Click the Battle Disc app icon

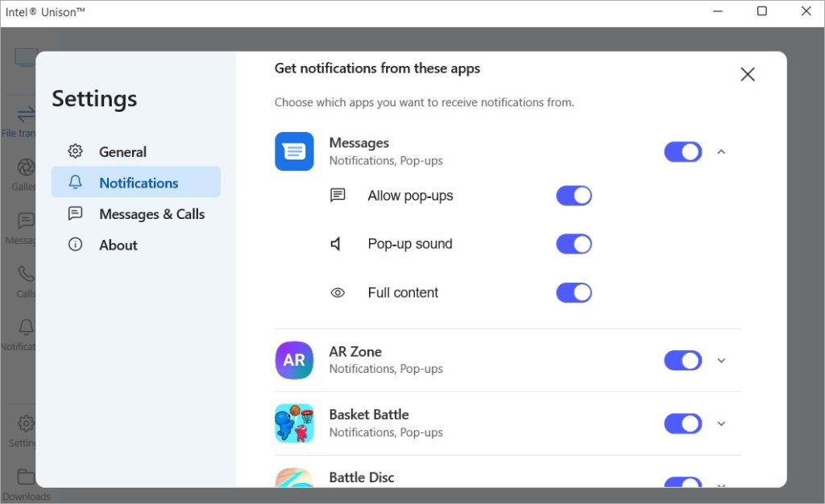pyautogui.click(x=294, y=477)
